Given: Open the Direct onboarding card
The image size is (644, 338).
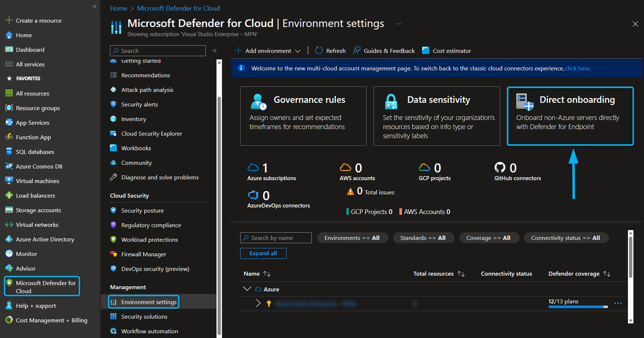Looking at the screenshot, I should pyautogui.click(x=570, y=116).
